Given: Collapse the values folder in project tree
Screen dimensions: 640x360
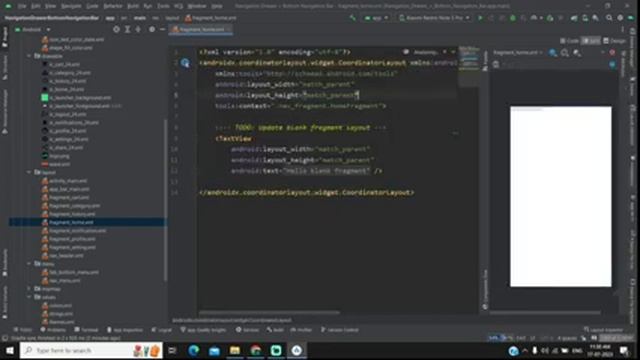Looking at the screenshot, I should pos(29,297).
